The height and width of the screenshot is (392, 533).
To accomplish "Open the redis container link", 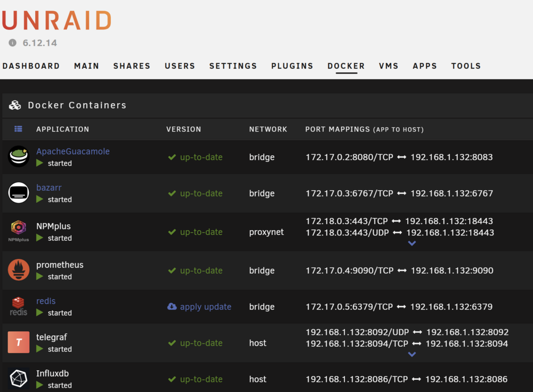I will point(46,301).
